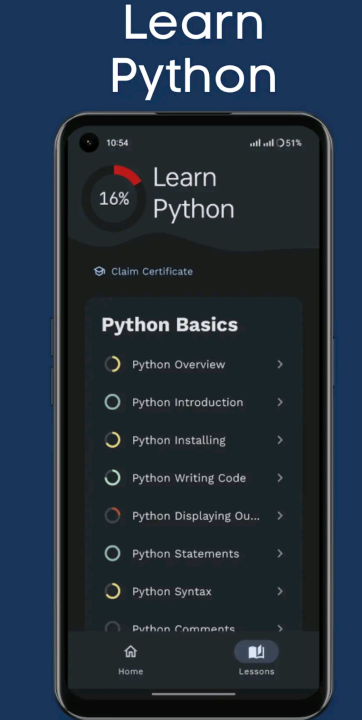
Task: Tap the signal strength bars
Action: coord(262,143)
